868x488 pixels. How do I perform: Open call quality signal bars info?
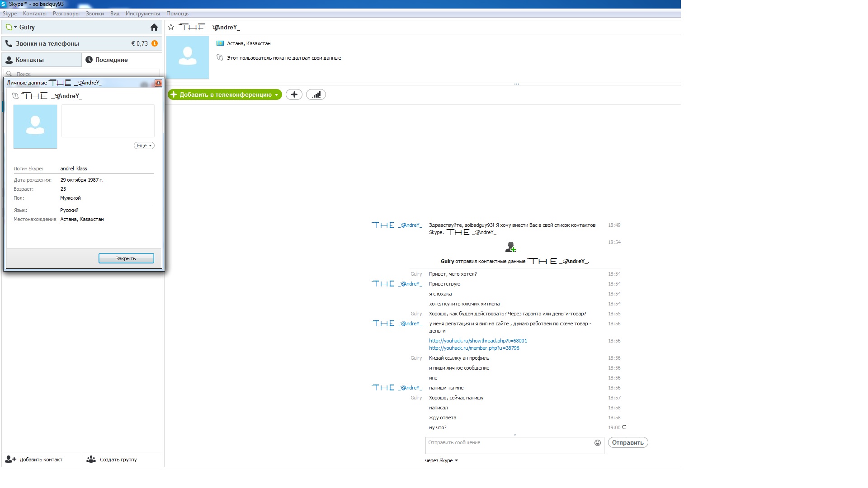pyautogui.click(x=316, y=94)
